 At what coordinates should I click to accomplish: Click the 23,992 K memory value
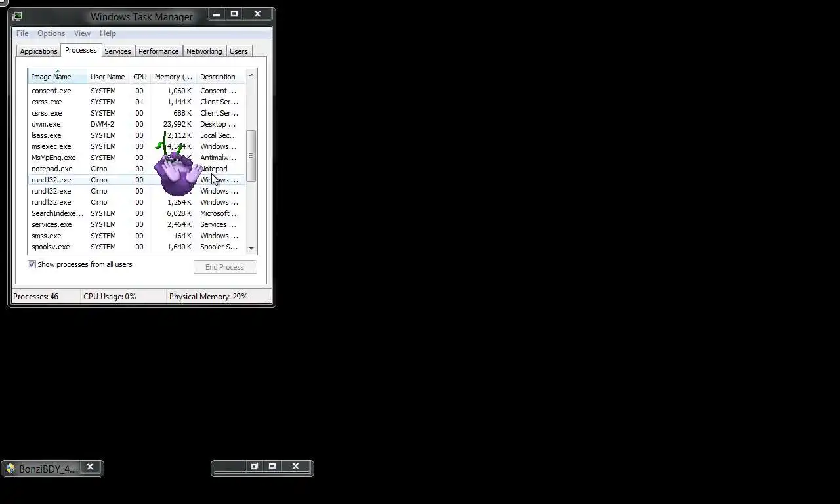click(x=177, y=124)
